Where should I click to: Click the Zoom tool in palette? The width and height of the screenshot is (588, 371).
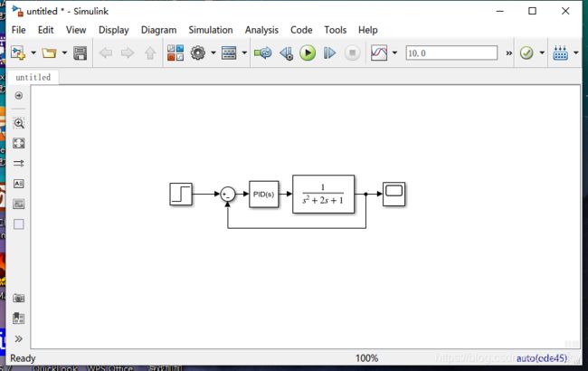(18, 123)
